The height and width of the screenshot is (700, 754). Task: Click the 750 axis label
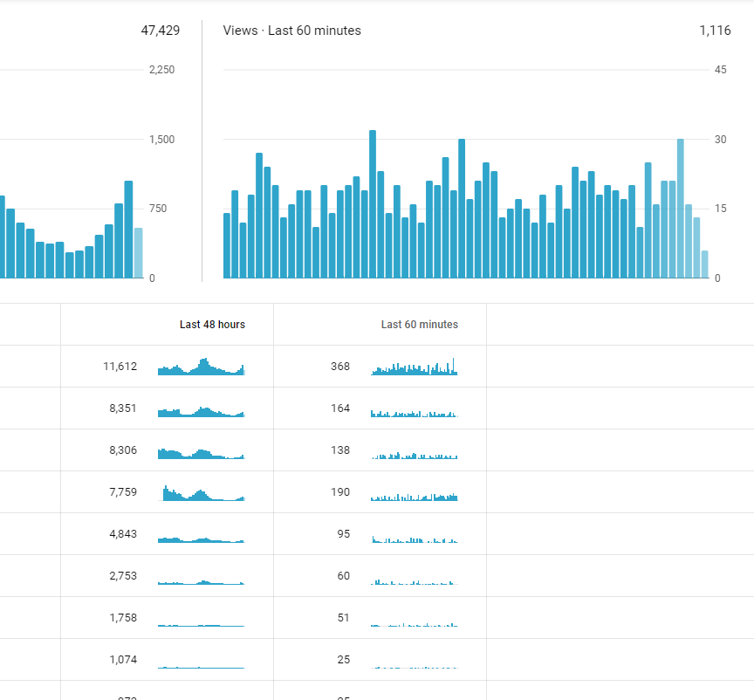tap(158, 209)
